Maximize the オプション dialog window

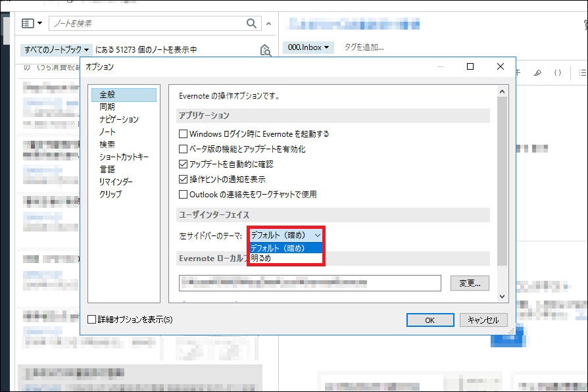470,66
